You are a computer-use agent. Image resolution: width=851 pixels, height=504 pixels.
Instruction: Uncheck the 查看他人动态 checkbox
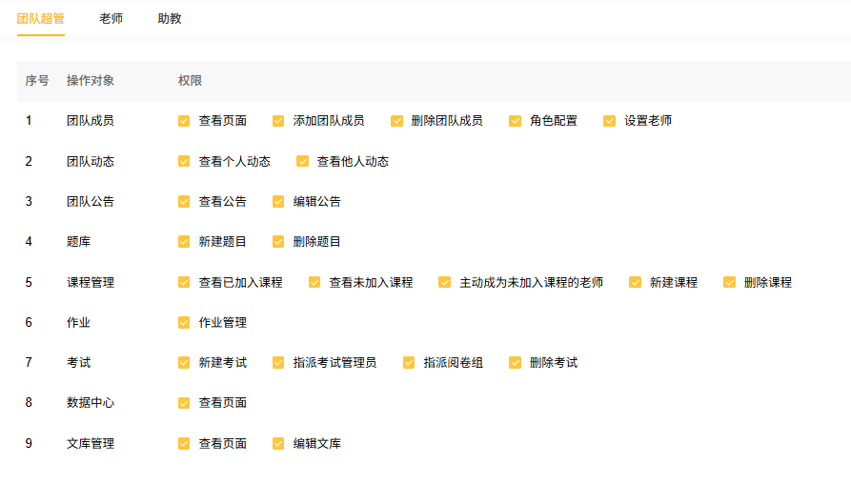click(x=302, y=162)
